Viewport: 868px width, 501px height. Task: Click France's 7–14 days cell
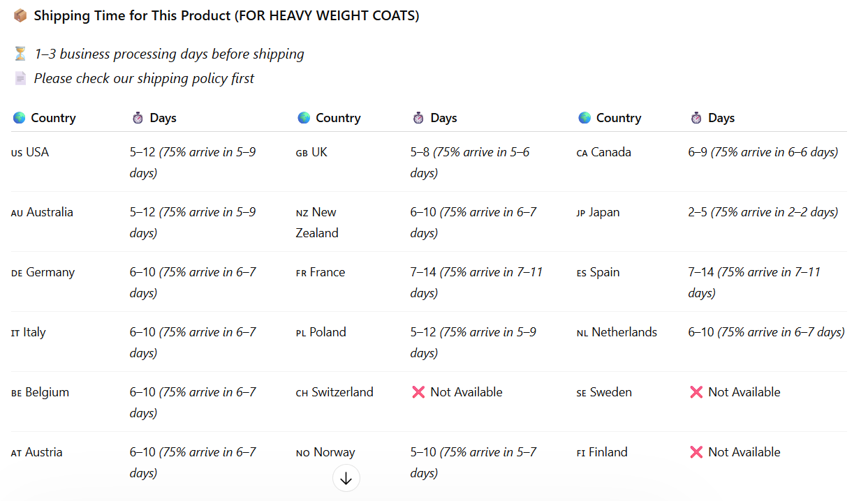coord(476,282)
